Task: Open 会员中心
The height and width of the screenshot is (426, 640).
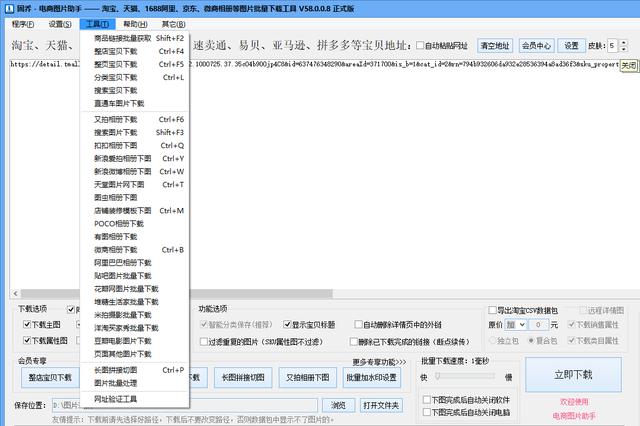Action: coord(536,46)
